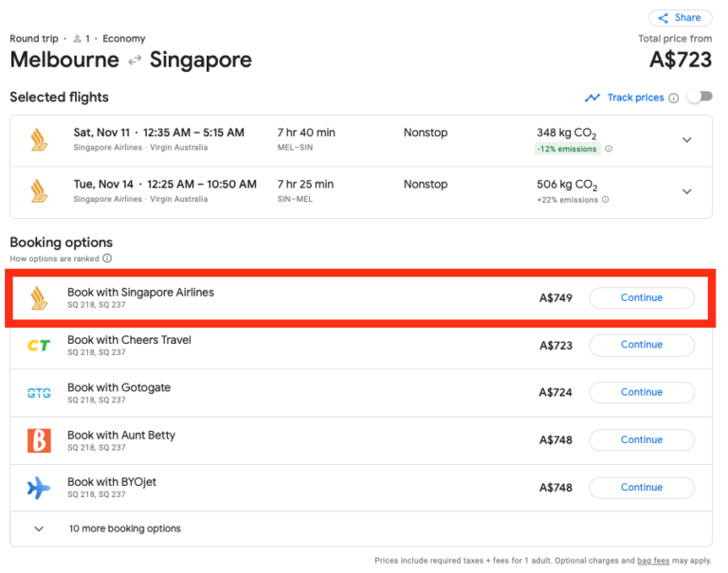Click the How options are ranked text
The height and width of the screenshot is (573, 728).
pos(54,259)
